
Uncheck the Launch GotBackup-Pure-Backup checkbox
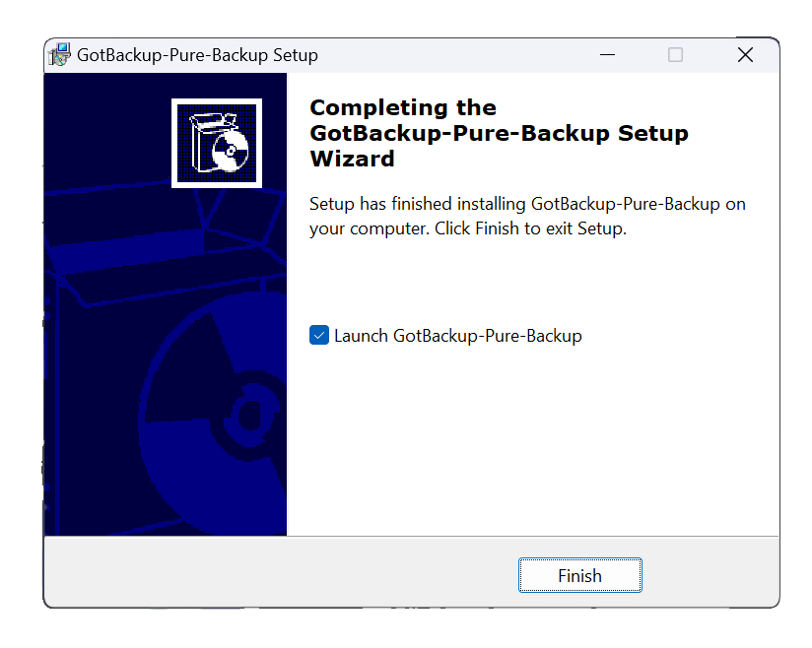pyautogui.click(x=319, y=335)
